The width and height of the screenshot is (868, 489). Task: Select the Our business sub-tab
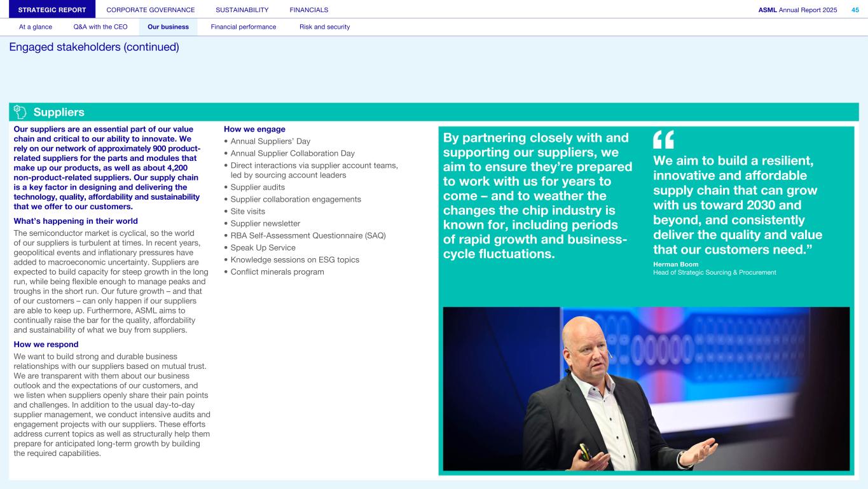pos(168,27)
